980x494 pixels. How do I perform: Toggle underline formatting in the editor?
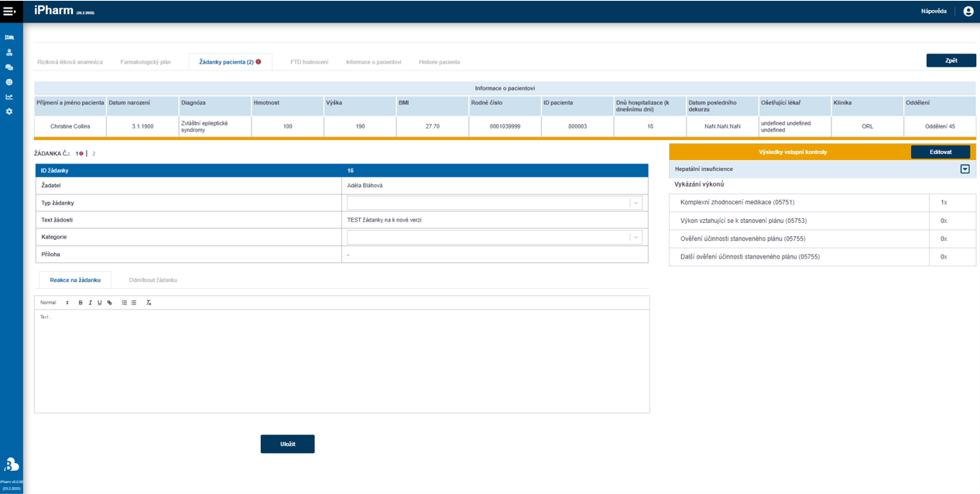pos(99,303)
